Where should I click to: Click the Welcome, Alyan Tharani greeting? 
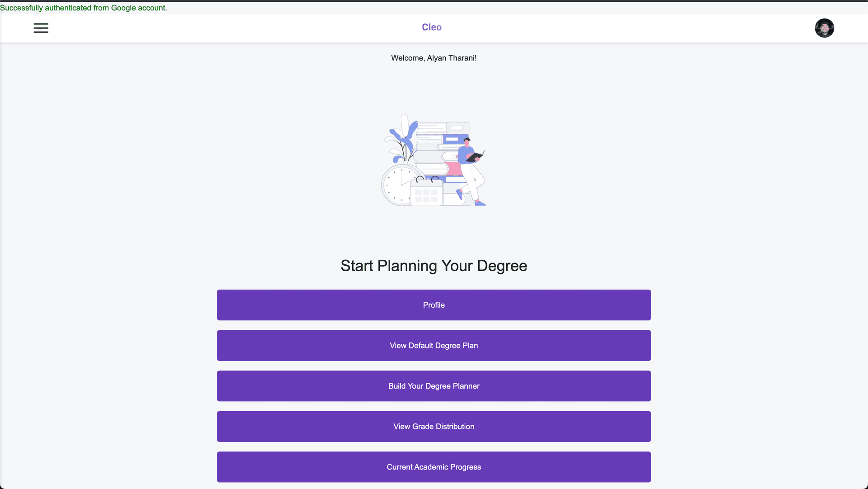coord(434,58)
